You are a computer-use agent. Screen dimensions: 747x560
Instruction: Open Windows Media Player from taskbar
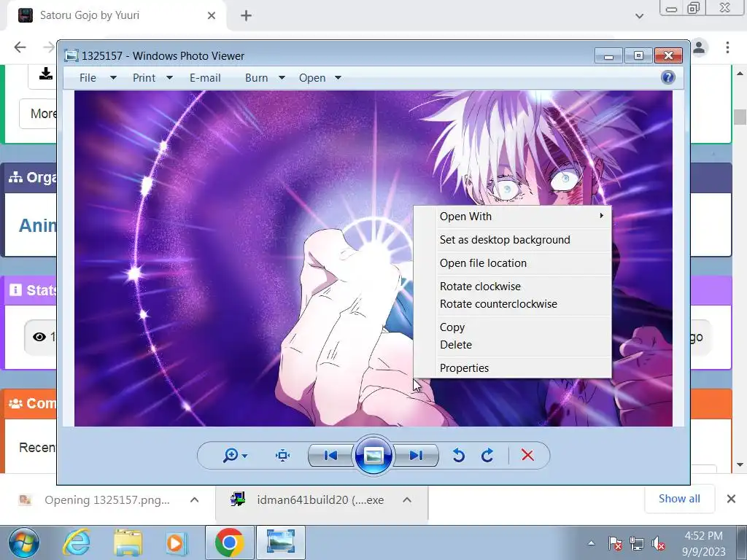click(x=177, y=542)
